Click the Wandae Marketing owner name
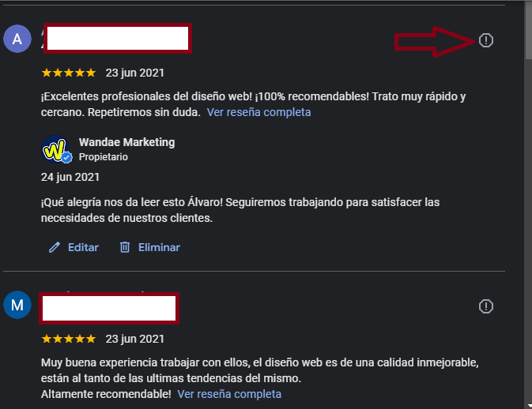 pos(127,142)
